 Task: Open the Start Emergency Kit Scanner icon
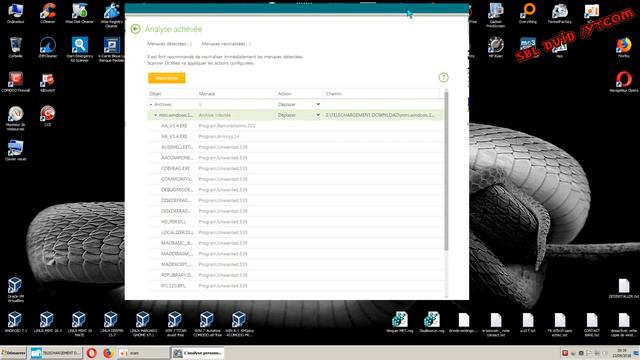point(80,49)
